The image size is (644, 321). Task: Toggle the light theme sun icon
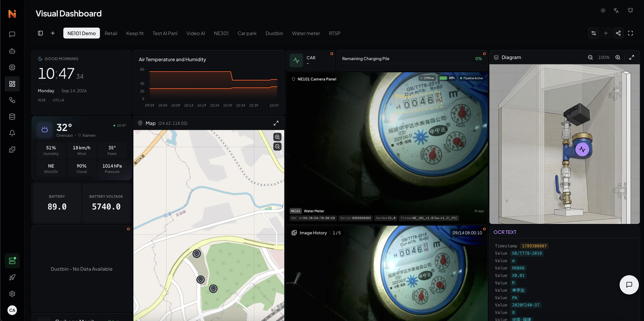[603, 10]
